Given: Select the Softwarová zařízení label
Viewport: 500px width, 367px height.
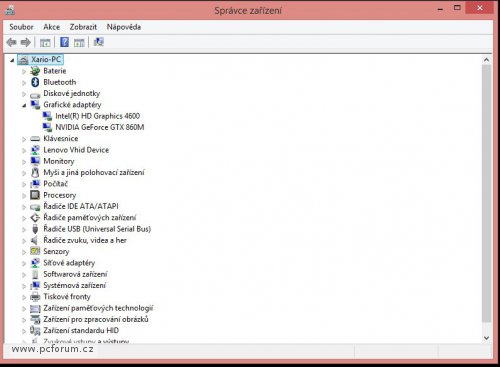Looking at the screenshot, I should [x=75, y=274].
